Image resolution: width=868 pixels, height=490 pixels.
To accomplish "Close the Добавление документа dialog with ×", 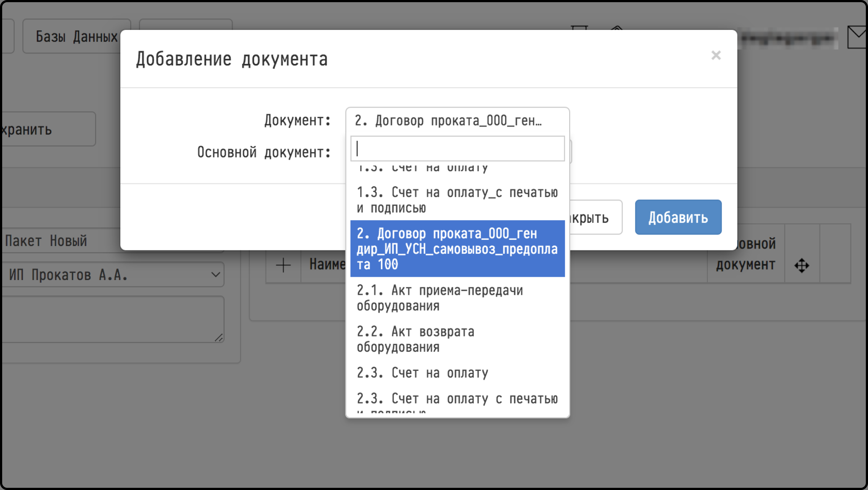I will point(716,55).
